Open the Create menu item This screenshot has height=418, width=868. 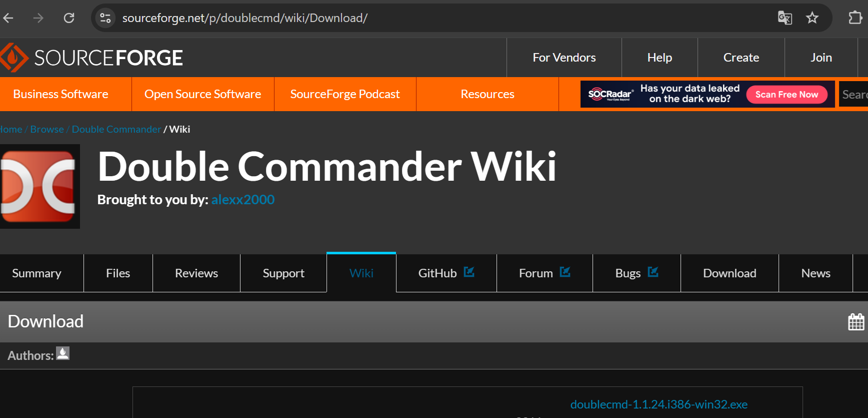pos(741,58)
